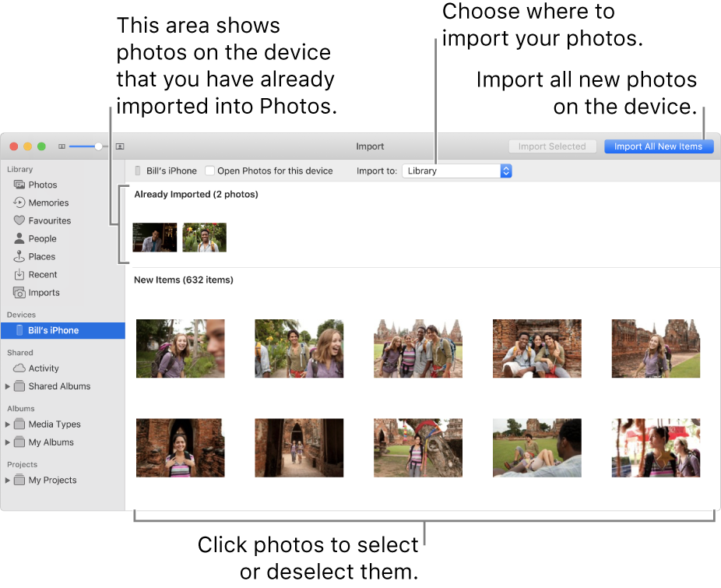Open the Places map pin icon

[x=18, y=256]
